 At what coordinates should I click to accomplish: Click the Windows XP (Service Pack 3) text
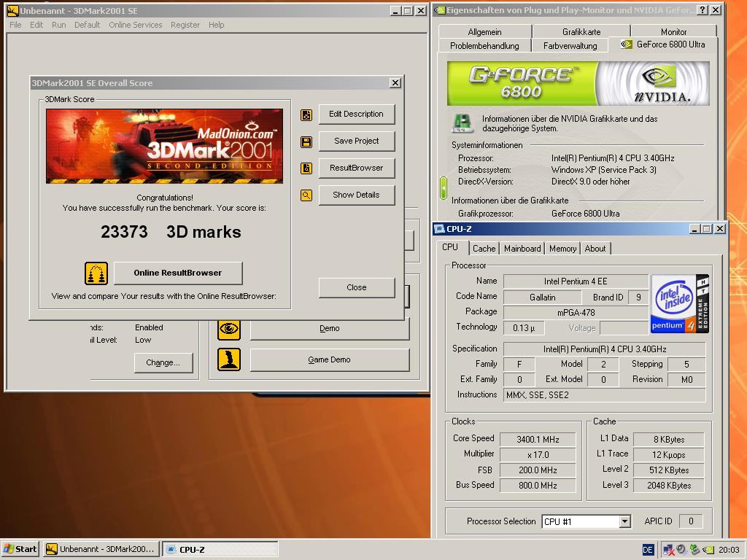pos(603,170)
